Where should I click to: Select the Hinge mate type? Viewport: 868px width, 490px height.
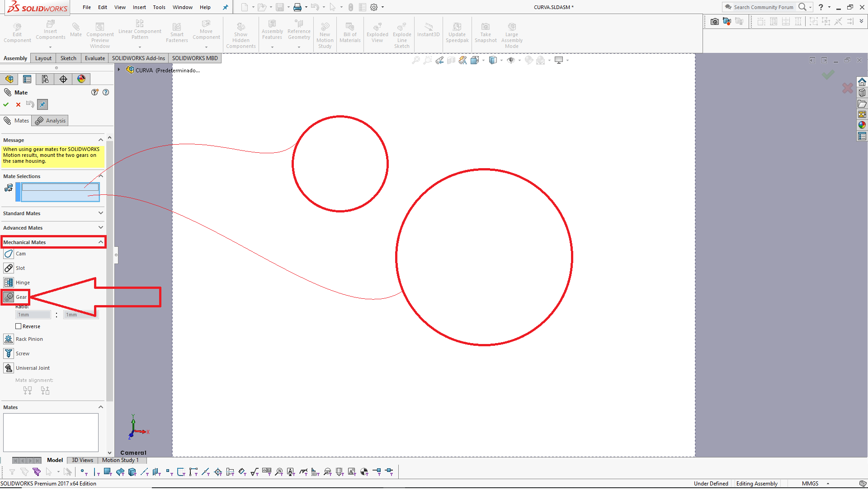[22, 282]
